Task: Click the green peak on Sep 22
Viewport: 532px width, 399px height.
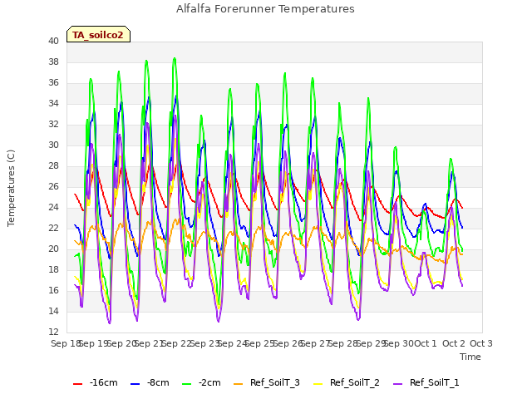Action: [175, 58]
